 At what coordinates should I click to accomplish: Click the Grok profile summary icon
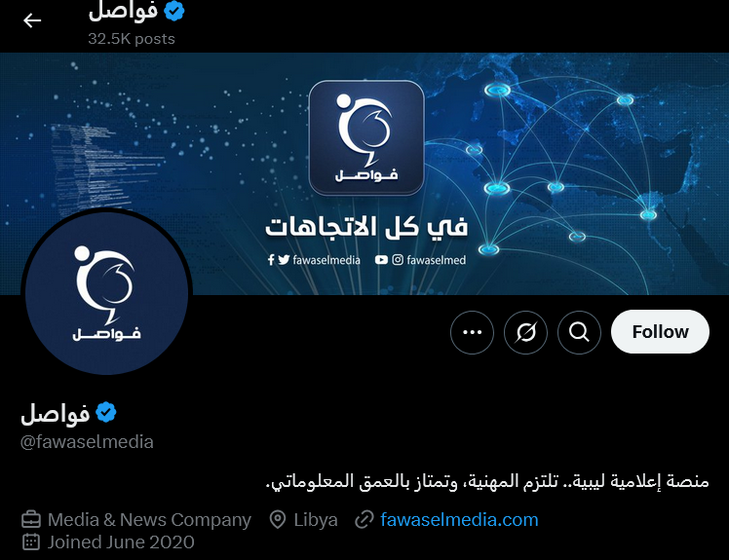point(525,332)
